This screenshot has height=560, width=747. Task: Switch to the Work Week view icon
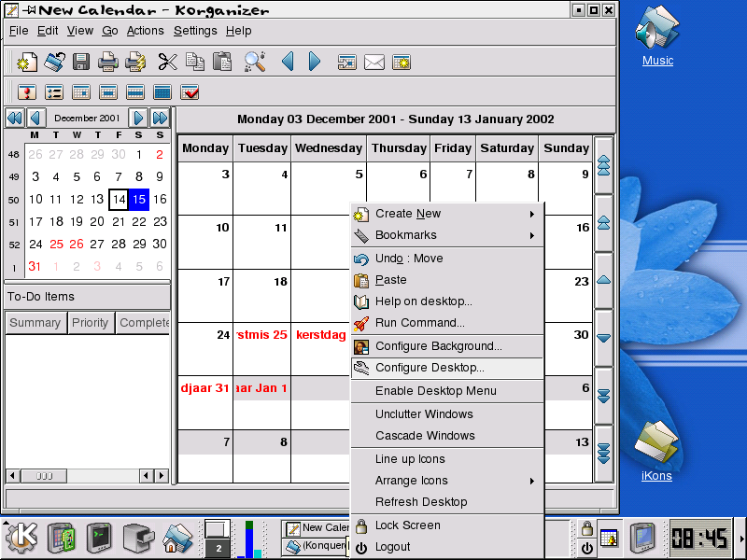[108, 91]
